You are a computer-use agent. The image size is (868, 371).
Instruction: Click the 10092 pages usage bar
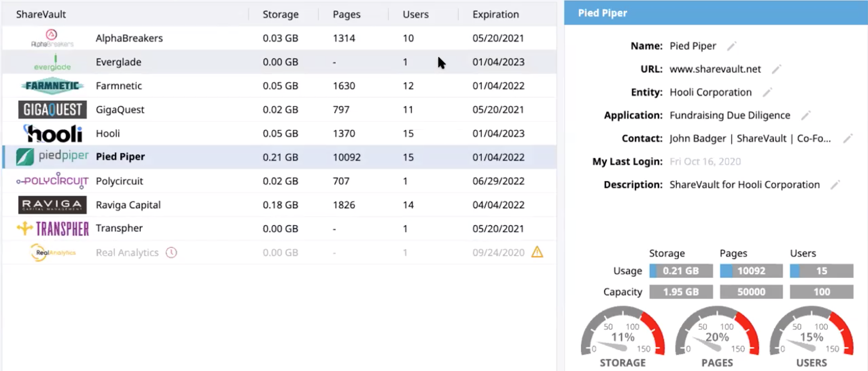pyautogui.click(x=751, y=271)
